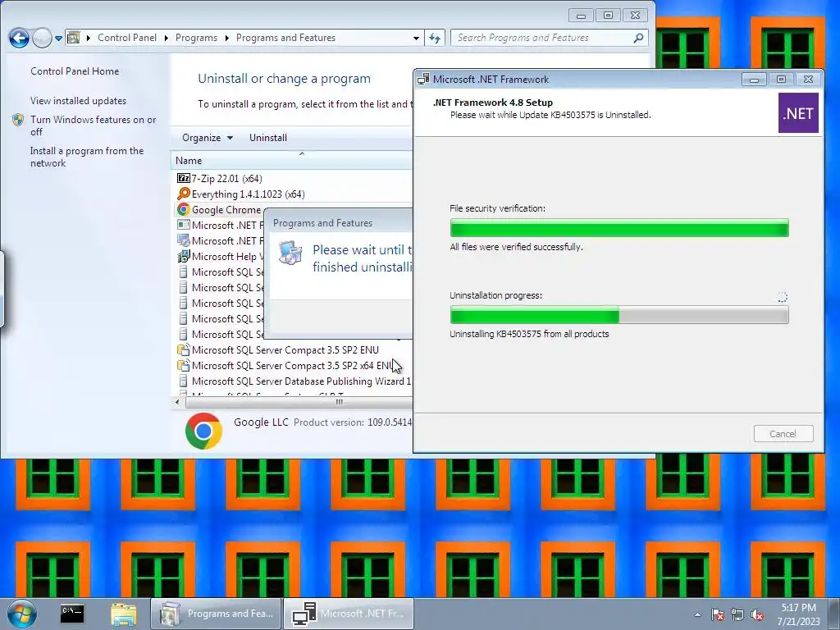Expand the address bar history dropdown
Image resolution: width=840 pixels, height=630 pixels.
[x=416, y=38]
